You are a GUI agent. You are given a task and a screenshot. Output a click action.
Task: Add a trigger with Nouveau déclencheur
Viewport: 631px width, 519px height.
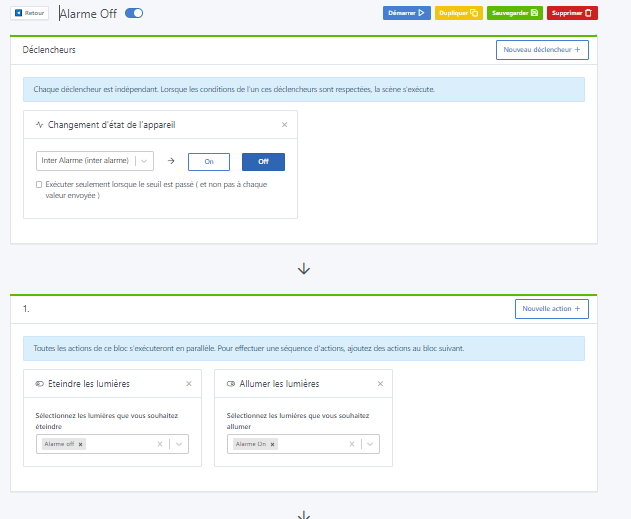pos(542,50)
